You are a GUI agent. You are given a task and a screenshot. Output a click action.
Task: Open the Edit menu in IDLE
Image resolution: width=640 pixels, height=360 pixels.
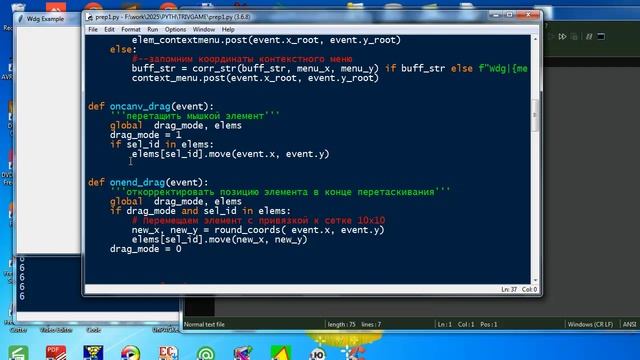click(x=109, y=29)
